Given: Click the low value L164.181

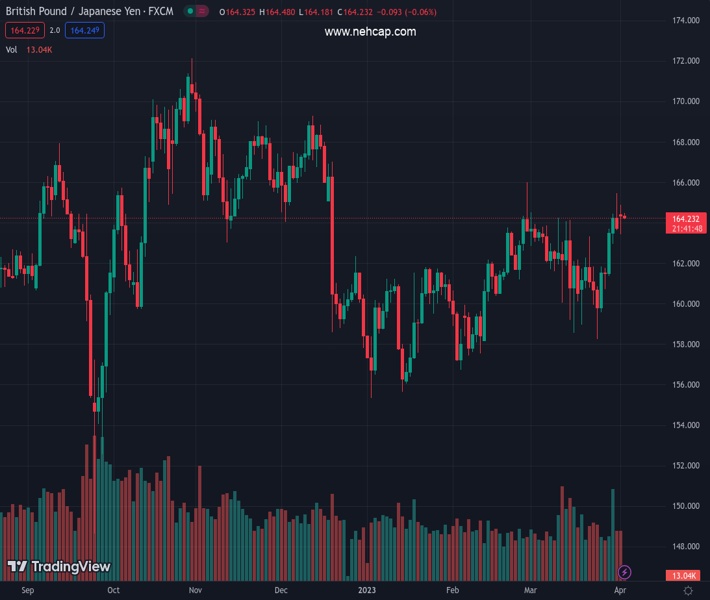Looking at the screenshot, I should point(316,12).
